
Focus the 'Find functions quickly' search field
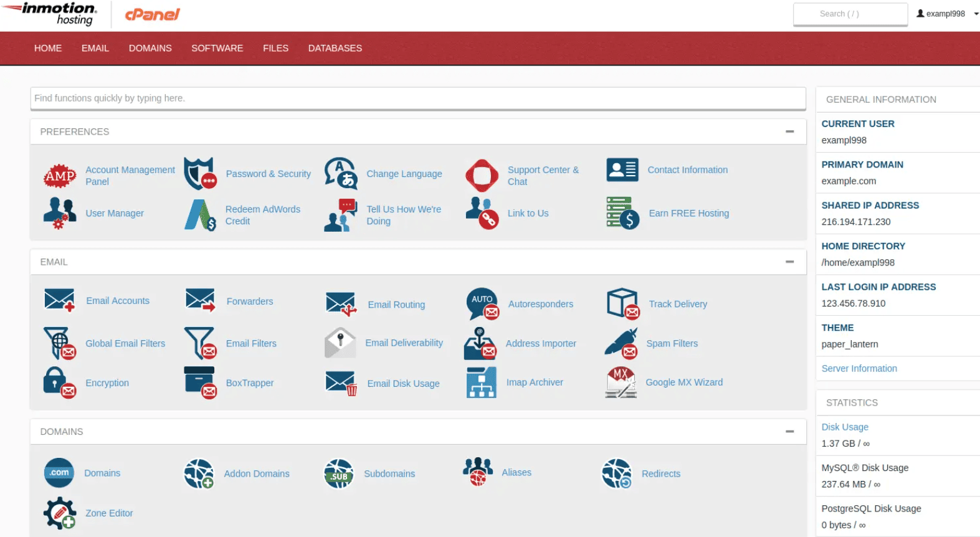(x=417, y=98)
